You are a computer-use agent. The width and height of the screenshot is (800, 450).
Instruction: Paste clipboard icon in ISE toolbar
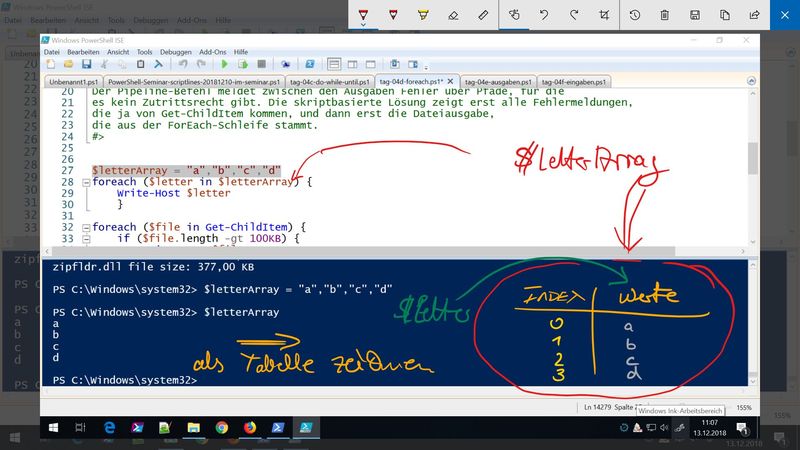(140, 64)
